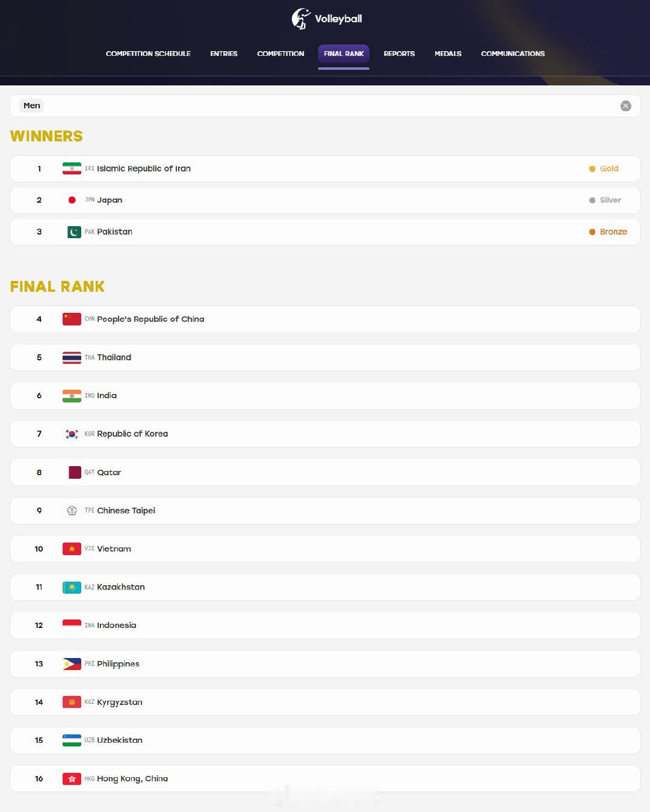The width and height of the screenshot is (650, 812).
Task: Select the Philippines team name
Action: [x=118, y=664]
